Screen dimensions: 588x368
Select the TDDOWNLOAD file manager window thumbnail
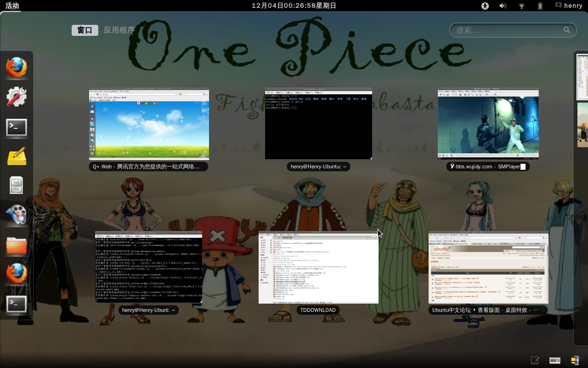318,267
